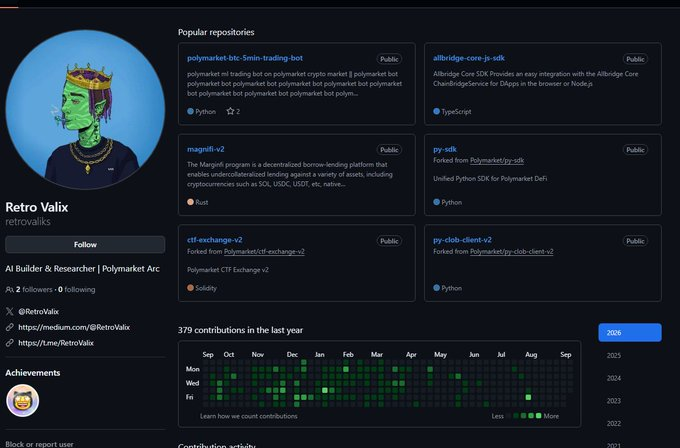
Task: Click the link icon beside the Telegram URL
Action: click(x=10, y=343)
